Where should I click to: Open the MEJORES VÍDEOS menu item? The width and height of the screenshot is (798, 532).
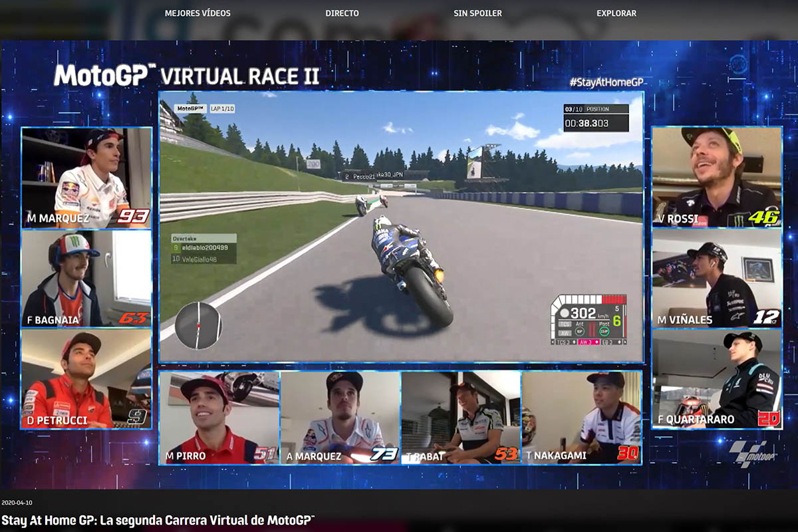pyautogui.click(x=198, y=13)
